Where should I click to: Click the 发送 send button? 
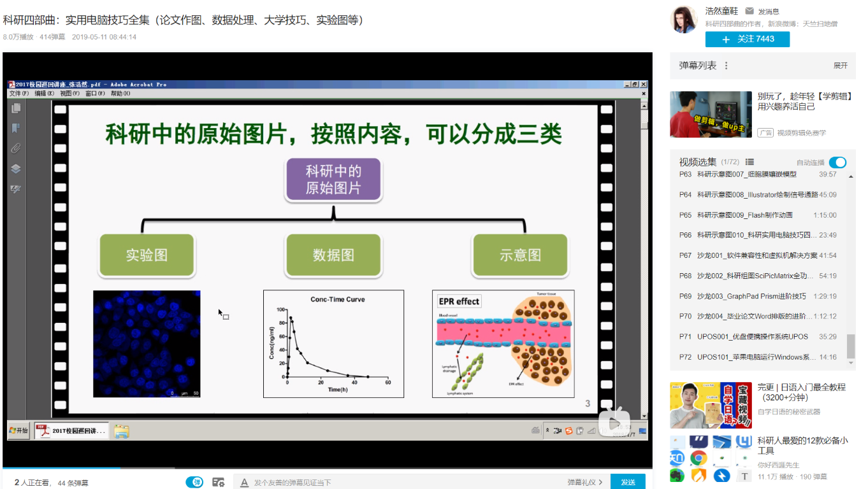point(628,482)
